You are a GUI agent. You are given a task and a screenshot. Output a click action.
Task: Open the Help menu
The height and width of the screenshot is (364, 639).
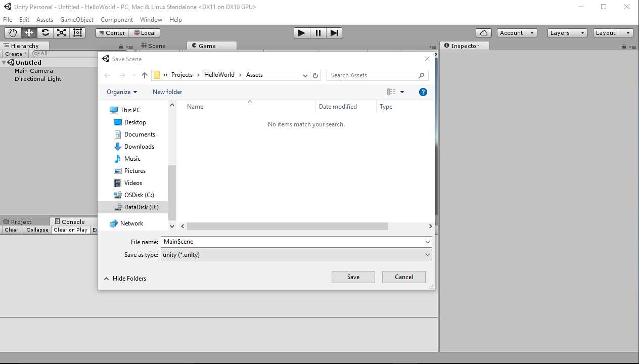click(175, 20)
